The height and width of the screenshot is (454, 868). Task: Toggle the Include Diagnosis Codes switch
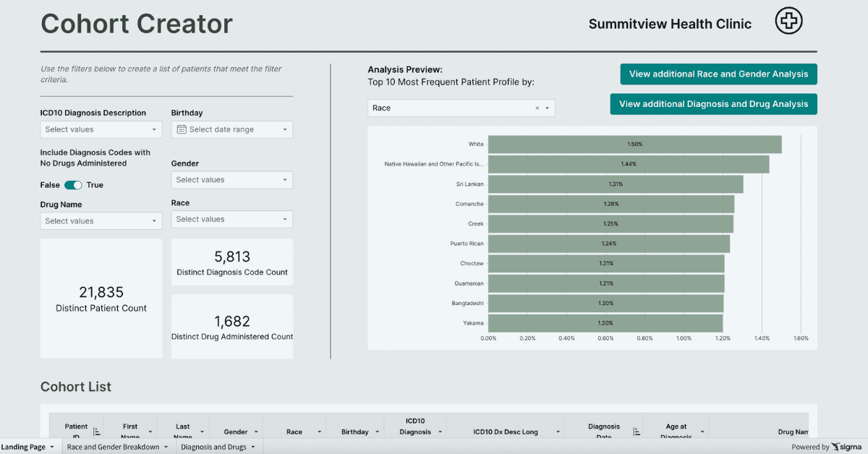point(73,185)
